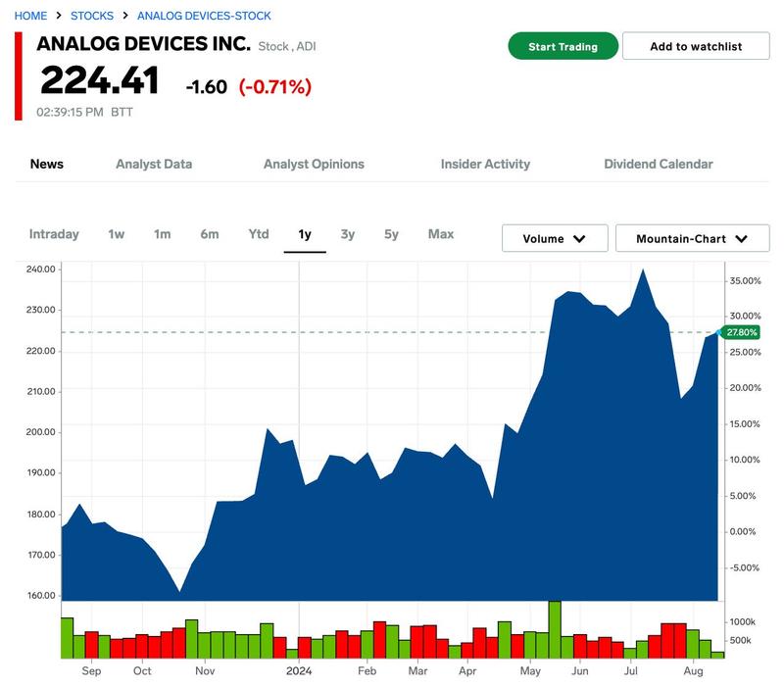Click the 160.00 y-axis label
Viewport: 784px width, 687px height.
(40, 596)
